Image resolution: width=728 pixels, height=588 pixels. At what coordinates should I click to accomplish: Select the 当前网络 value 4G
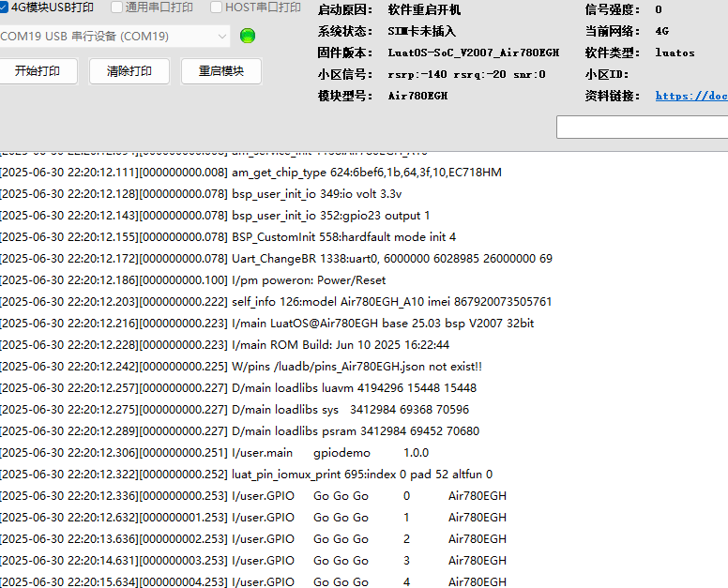pyautogui.click(x=661, y=31)
